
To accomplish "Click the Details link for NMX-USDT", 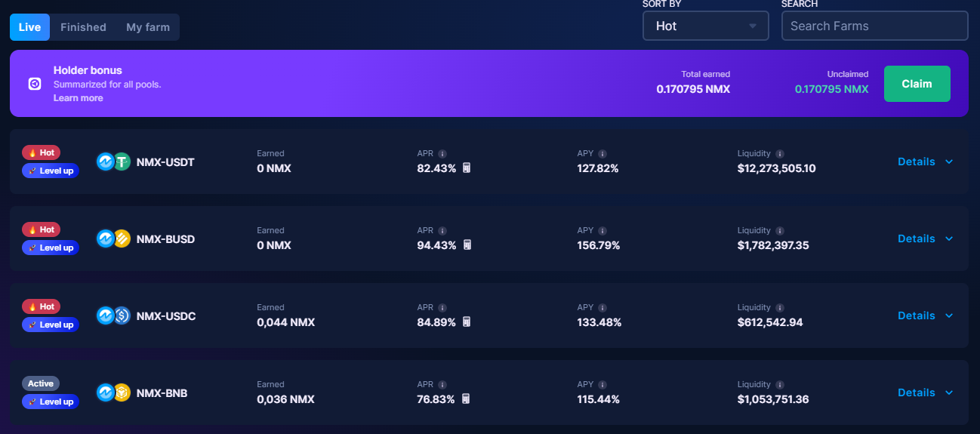I will coord(917,162).
